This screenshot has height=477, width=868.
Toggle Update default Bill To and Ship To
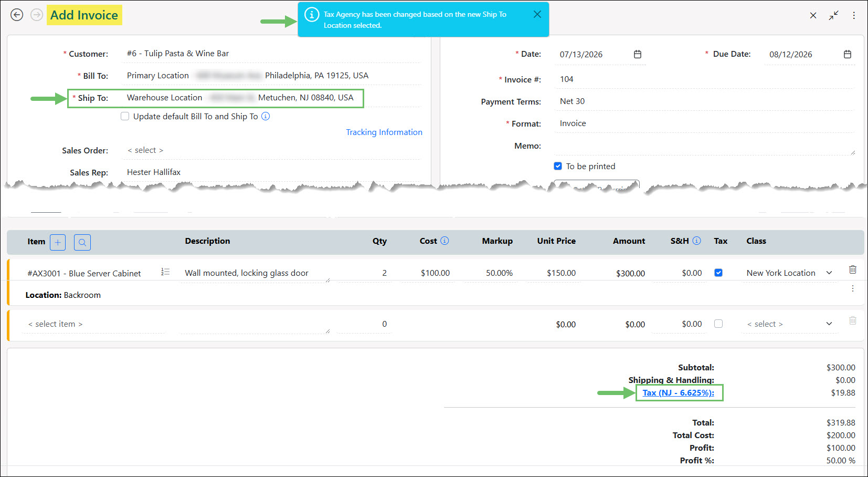[x=125, y=116]
